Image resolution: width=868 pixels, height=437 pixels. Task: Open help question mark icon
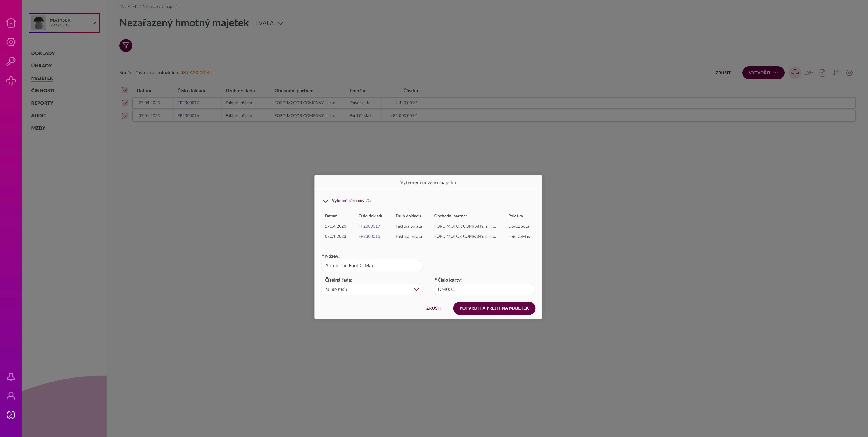pyautogui.click(x=11, y=415)
